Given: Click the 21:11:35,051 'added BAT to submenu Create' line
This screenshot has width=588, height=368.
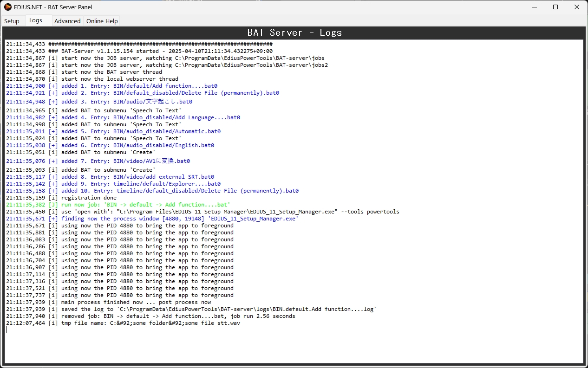Looking at the screenshot, I should 81,152.
